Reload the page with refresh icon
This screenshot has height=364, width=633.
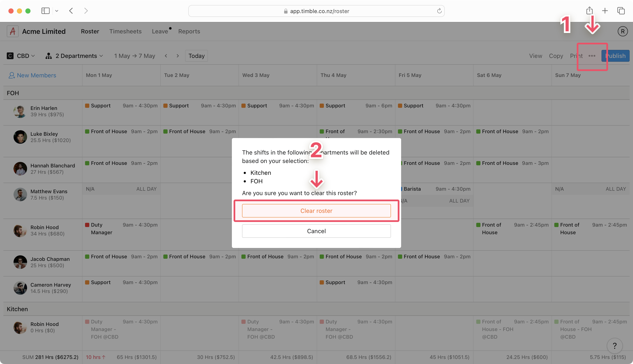(439, 11)
